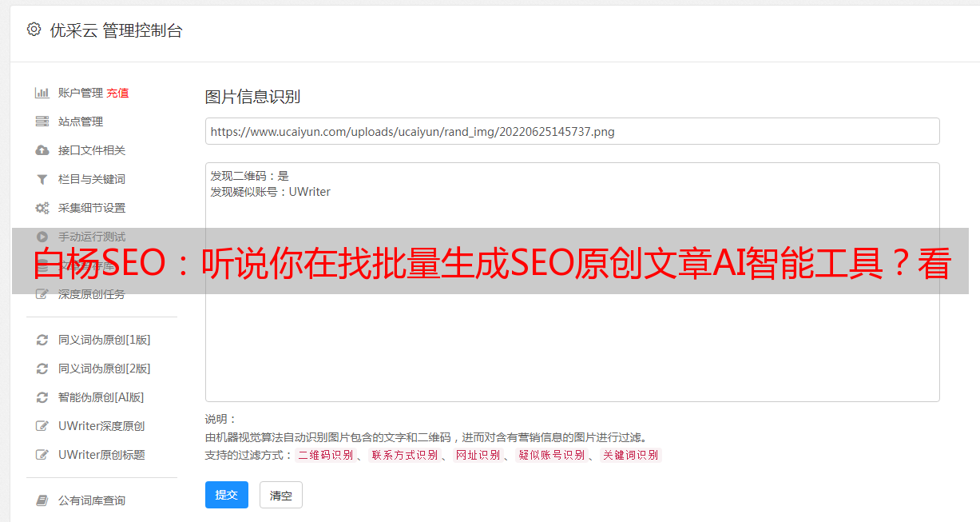Click the book icon for 公有词库查询

[x=42, y=500]
